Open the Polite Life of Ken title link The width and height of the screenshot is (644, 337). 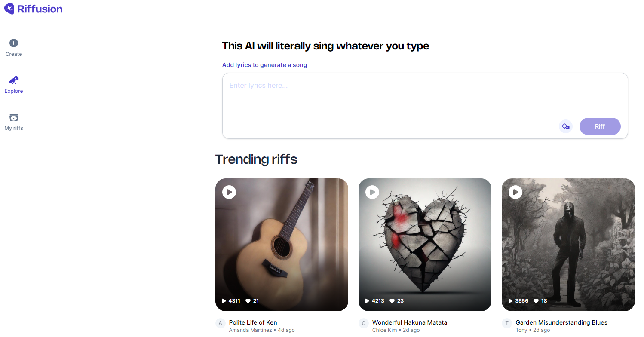point(253,322)
